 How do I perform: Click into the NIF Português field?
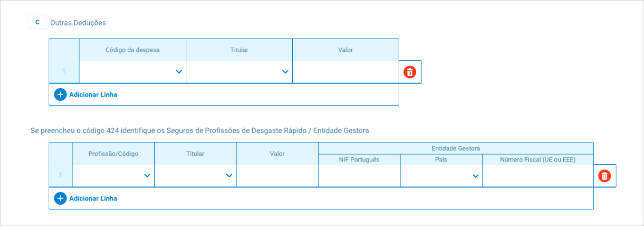(x=359, y=176)
